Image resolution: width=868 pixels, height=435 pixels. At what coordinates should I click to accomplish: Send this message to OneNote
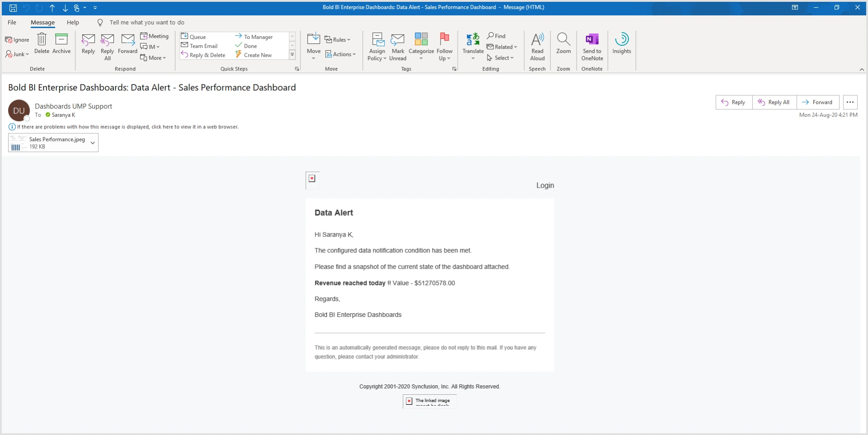coord(592,47)
